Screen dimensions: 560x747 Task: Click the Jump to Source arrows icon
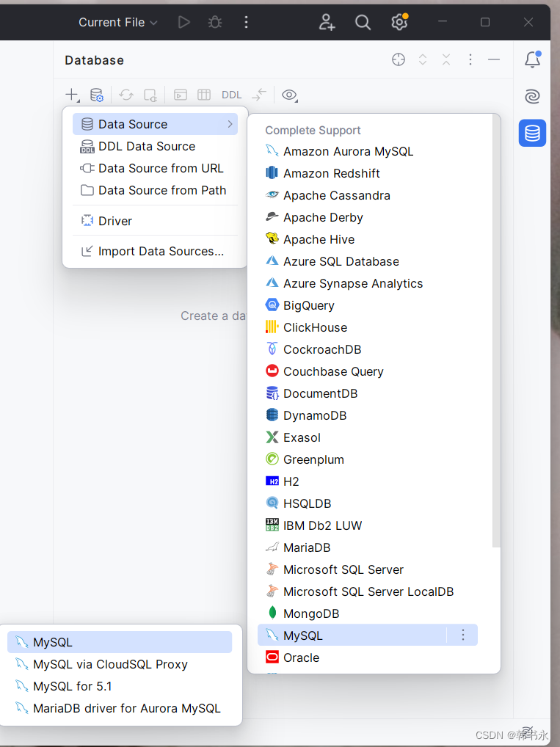click(259, 95)
